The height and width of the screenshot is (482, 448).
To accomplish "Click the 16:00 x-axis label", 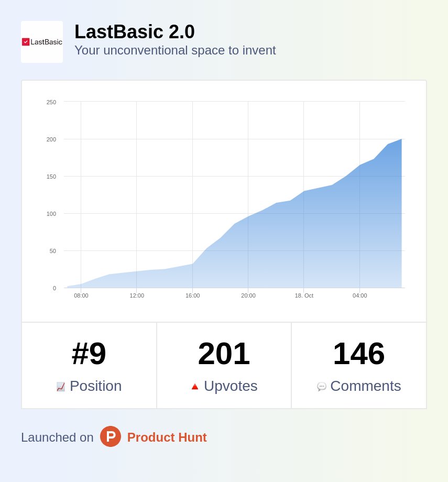I will click(x=192, y=295).
